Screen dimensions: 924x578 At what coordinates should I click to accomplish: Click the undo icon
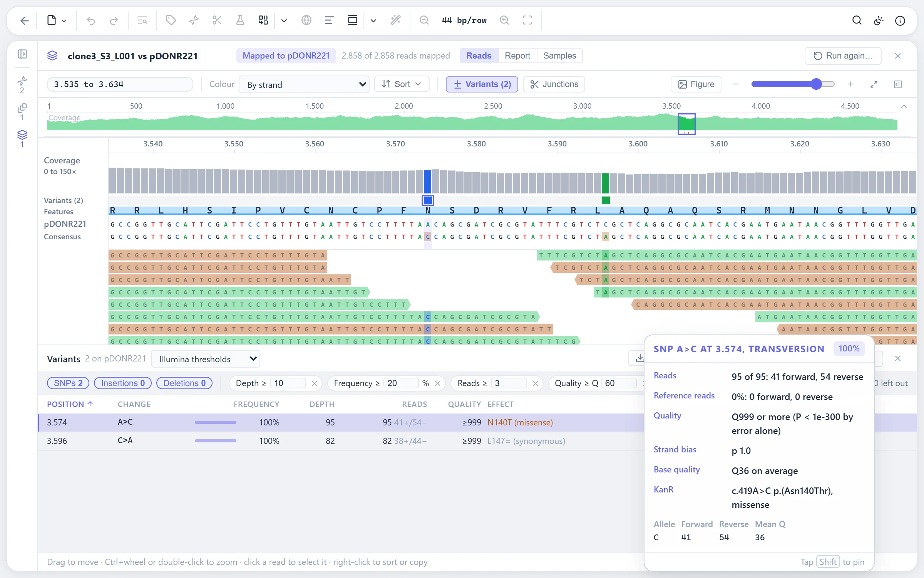[91, 20]
